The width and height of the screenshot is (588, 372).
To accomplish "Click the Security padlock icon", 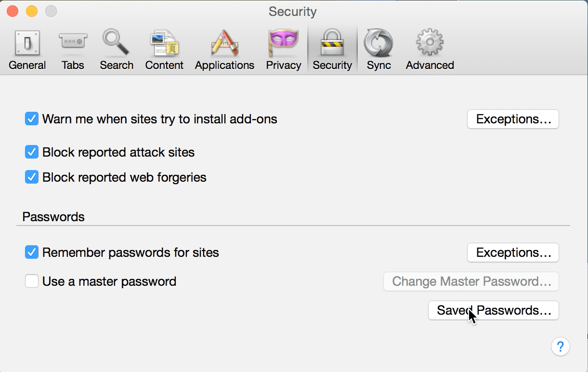I will coord(332,44).
